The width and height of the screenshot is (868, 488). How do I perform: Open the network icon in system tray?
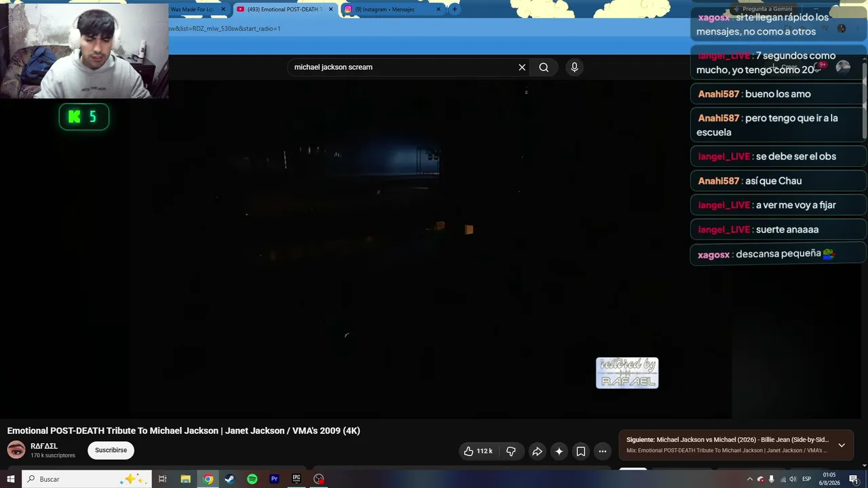[782, 479]
